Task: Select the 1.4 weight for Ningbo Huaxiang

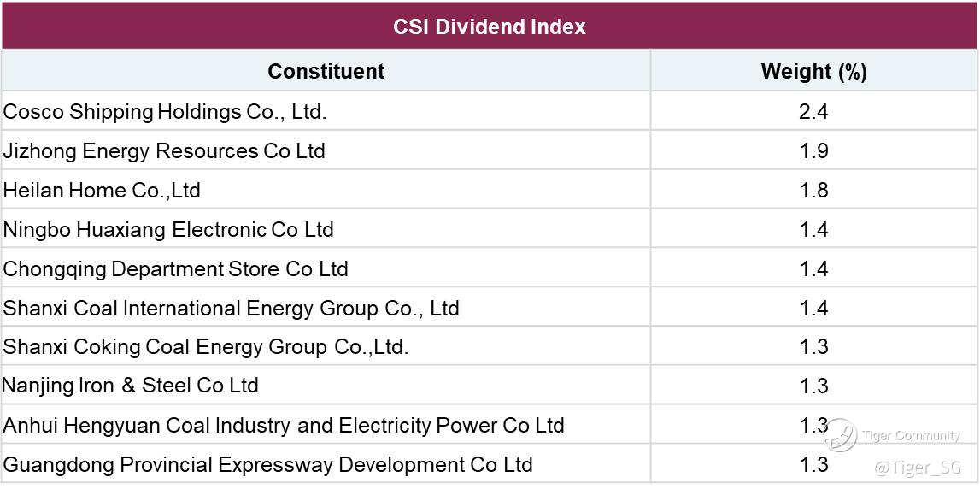Action: pos(813,229)
